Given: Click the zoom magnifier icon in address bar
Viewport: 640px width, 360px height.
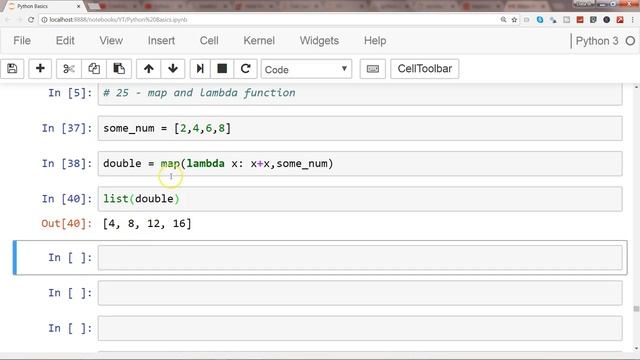Looking at the screenshot, I should pyautogui.click(x=503, y=20).
